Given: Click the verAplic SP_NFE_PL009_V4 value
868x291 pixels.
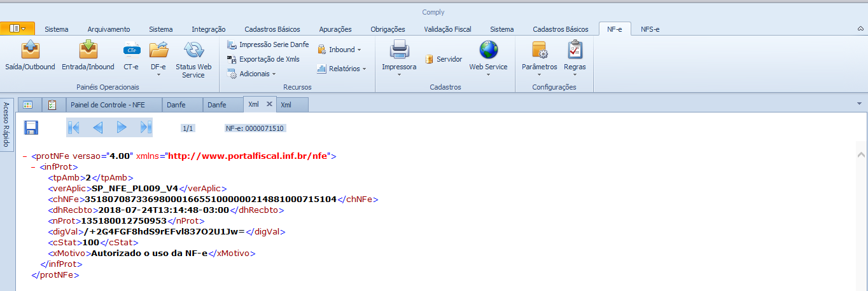Looking at the screenshot, I should 135,189.
